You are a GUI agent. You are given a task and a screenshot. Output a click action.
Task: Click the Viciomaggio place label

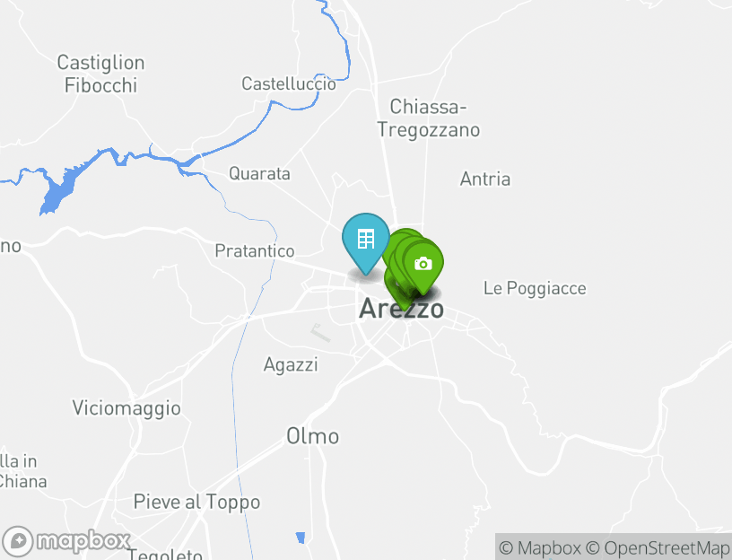[x=126, y=408]
